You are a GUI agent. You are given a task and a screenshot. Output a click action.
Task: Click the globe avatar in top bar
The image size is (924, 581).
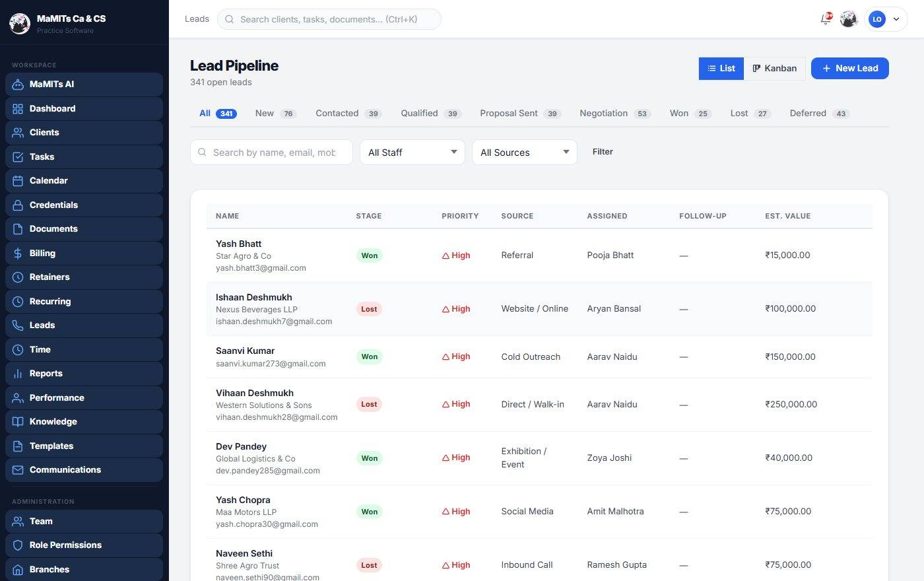tap(849, 19)
